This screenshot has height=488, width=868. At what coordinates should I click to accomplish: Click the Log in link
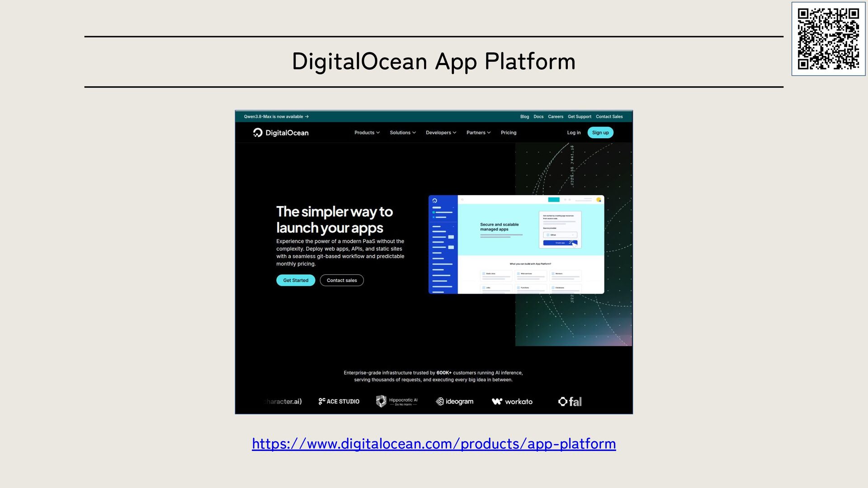point(574,132)
